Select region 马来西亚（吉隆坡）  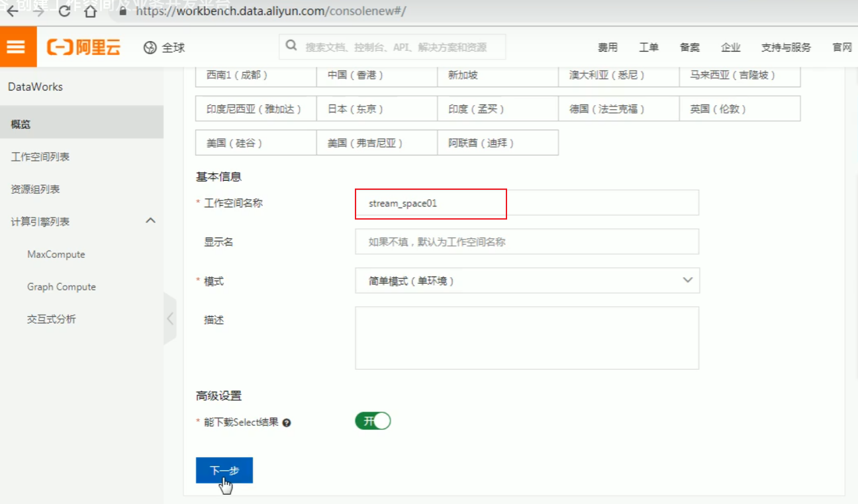click(x=740, y=75)
